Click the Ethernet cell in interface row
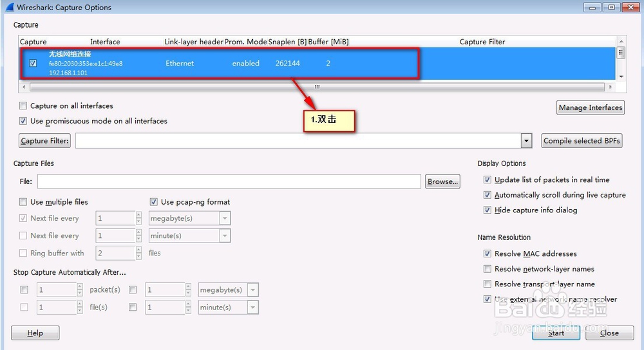 [180, 63]
